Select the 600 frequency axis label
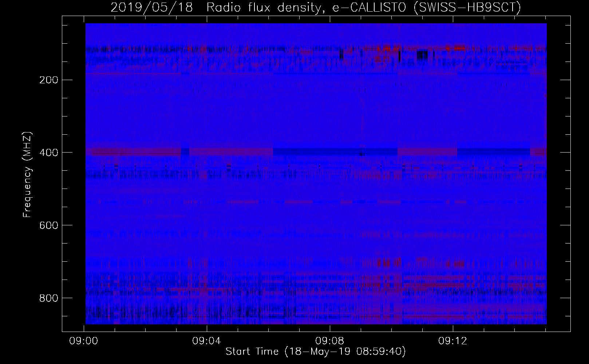Screen dimensions: 589x364 48,225
